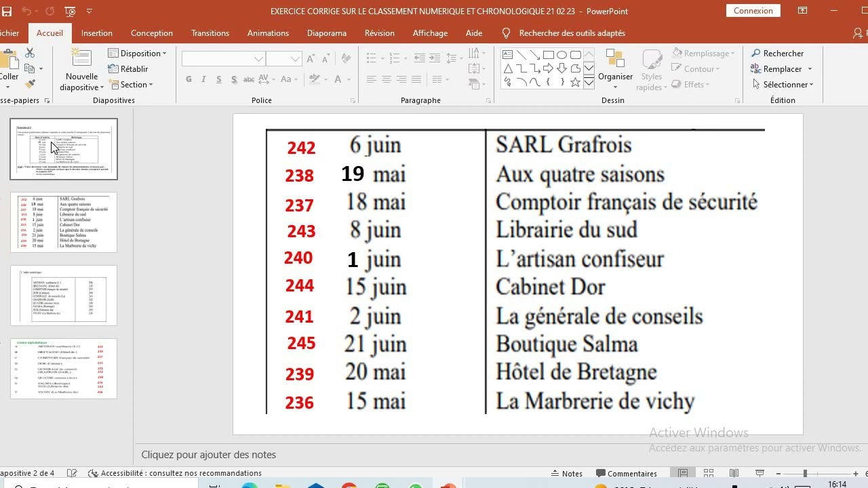Select the rectangle shape

549,55
